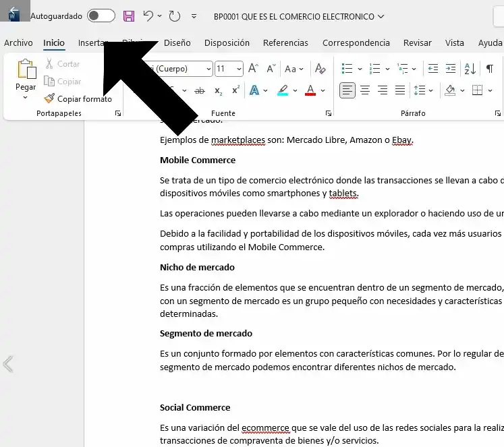
Task: Click the 'Nicho de mercado' heading
Action: (197, 267)
